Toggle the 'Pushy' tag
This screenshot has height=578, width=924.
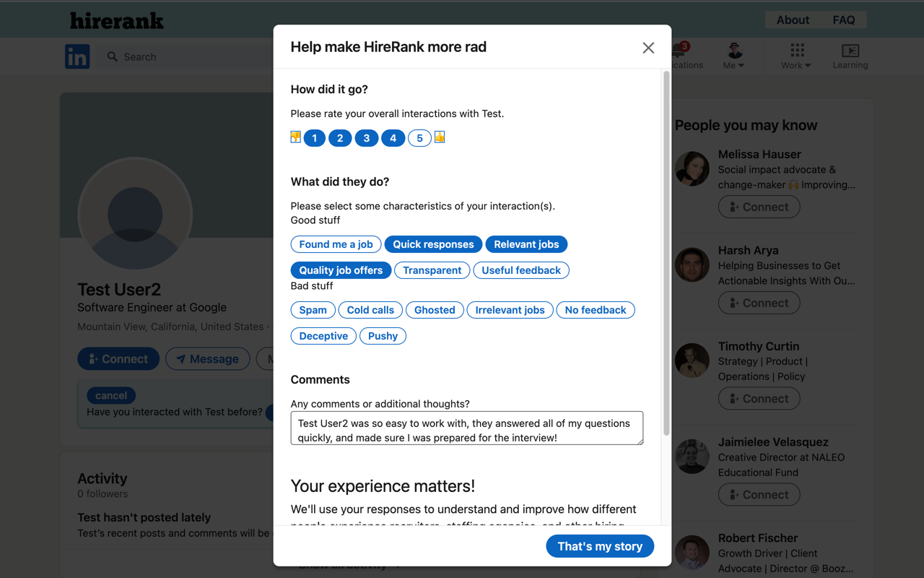(383, 336)
